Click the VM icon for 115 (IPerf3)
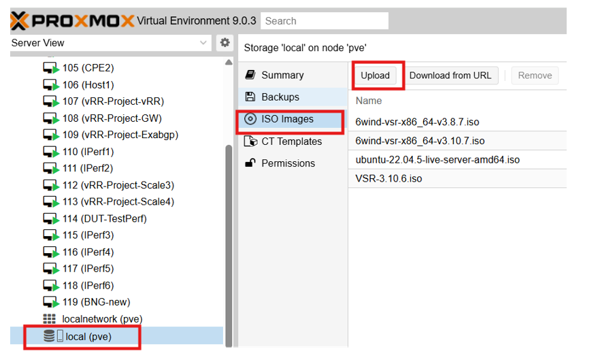Image resolution: width=600 pixels, height=364 pixels. click(x=51, y=235)
